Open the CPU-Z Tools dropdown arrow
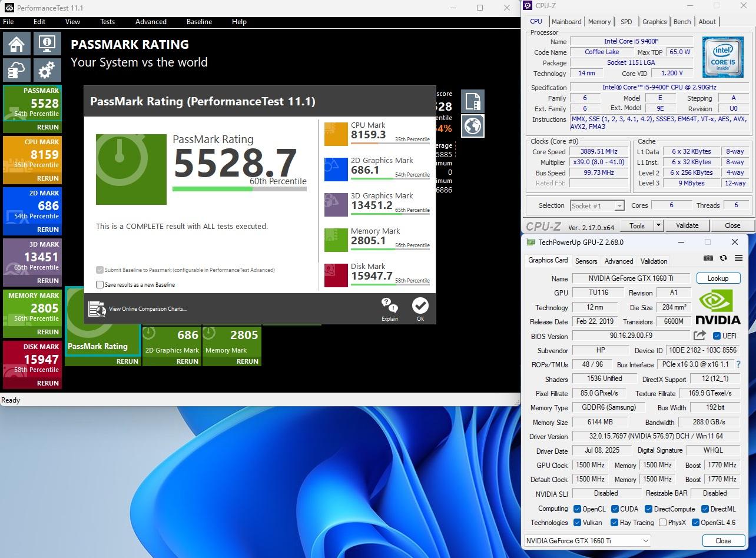 click(x=658, y=225)
